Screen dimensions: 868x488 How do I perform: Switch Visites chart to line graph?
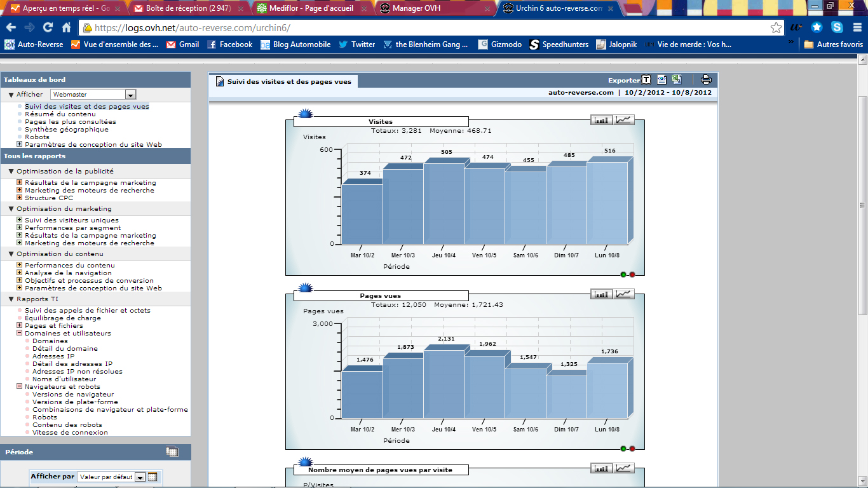point(625,119)
